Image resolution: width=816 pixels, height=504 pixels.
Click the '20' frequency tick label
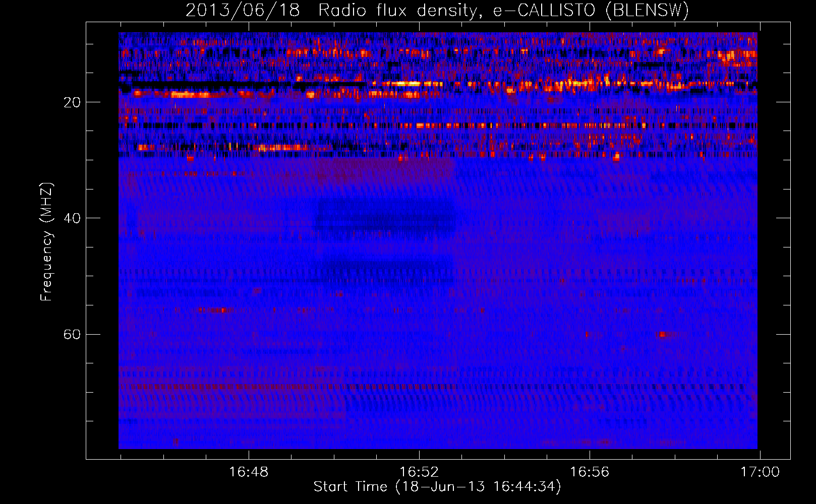click(72, 102)
